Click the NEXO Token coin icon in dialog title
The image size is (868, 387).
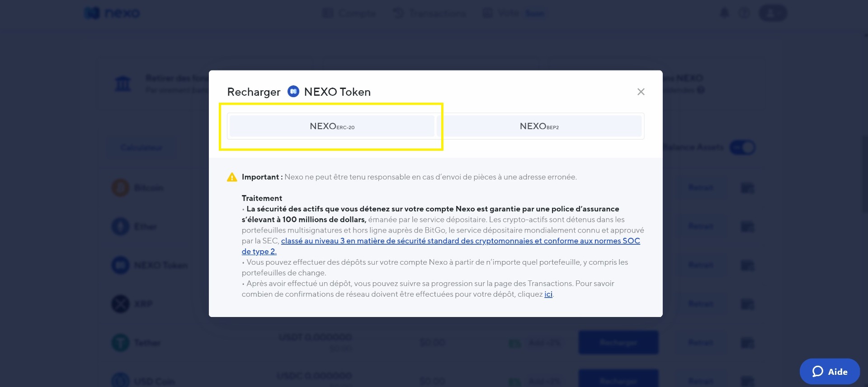293,92
